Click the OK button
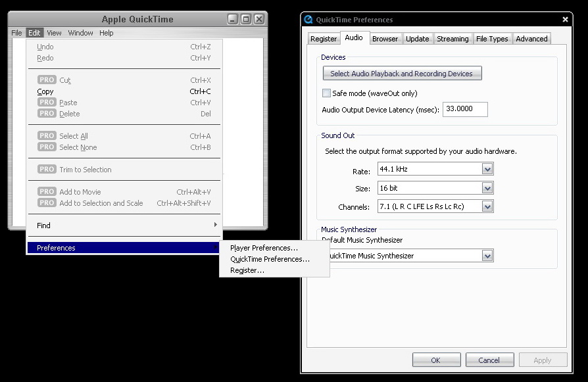This screenshot has height=382, width=588. [x=436, y=360]
